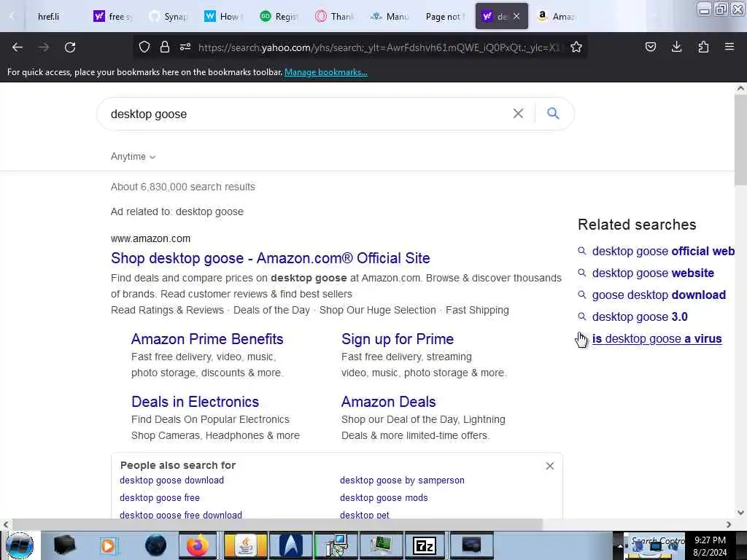The height and width of the screenshot is (560, 747).
Task: Open the shield tracking protection icon
Action: tap(144, 47)
